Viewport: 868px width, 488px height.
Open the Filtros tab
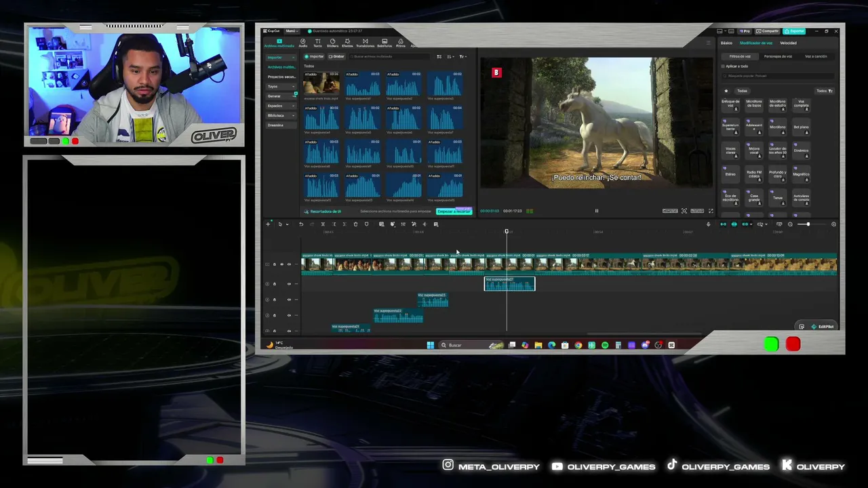click(401, 43)
